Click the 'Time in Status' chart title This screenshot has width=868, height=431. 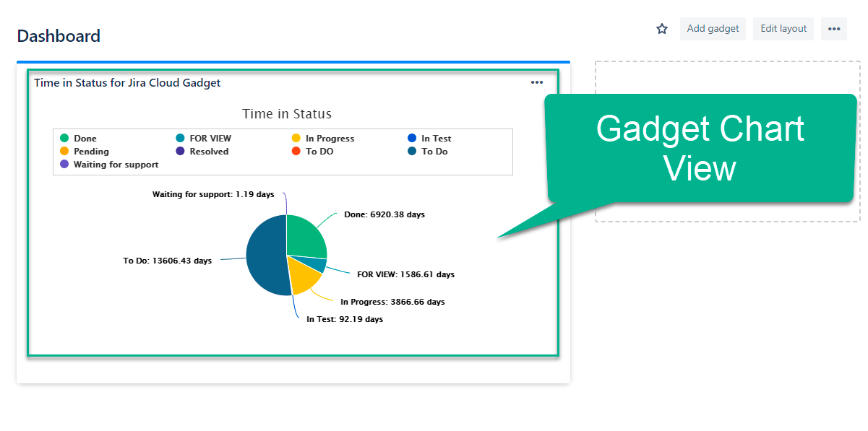287,113
